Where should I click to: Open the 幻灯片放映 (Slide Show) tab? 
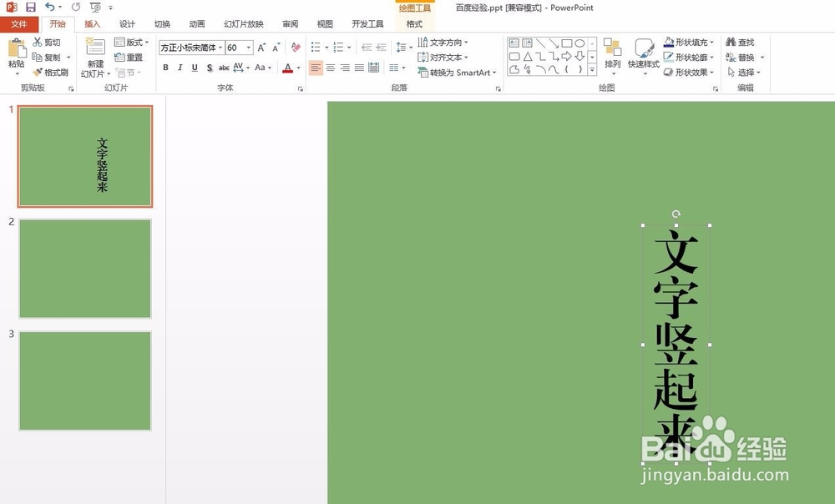243,23
